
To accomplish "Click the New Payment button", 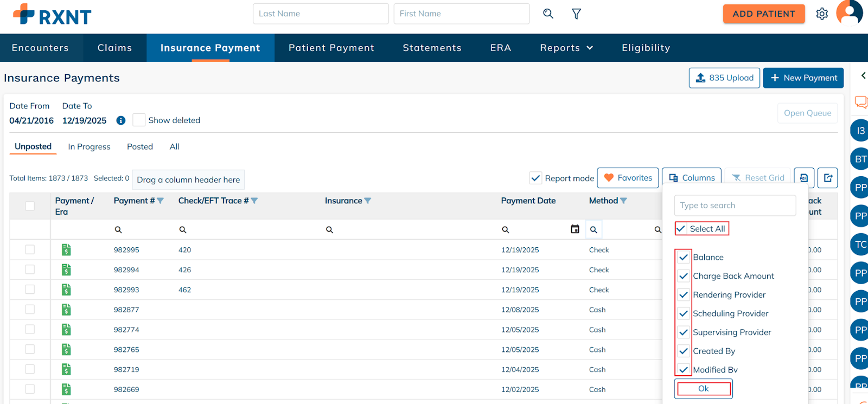I will pyautogui.click(x=803, y=78).
